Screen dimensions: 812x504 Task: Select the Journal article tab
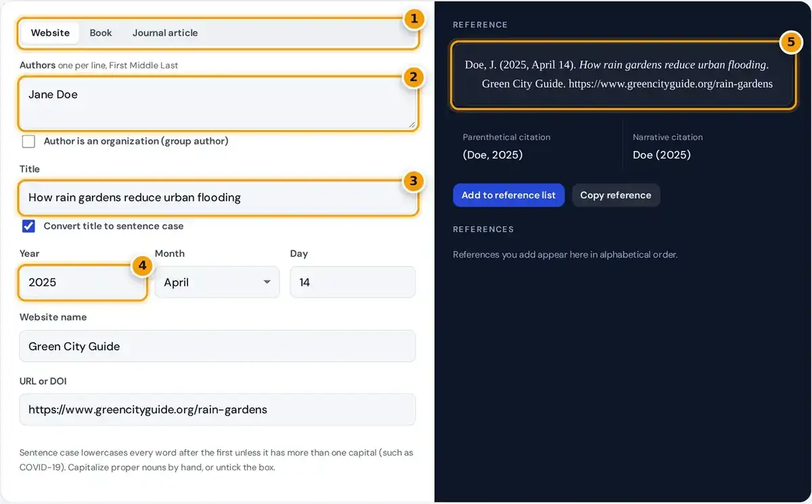pos(165,32)
